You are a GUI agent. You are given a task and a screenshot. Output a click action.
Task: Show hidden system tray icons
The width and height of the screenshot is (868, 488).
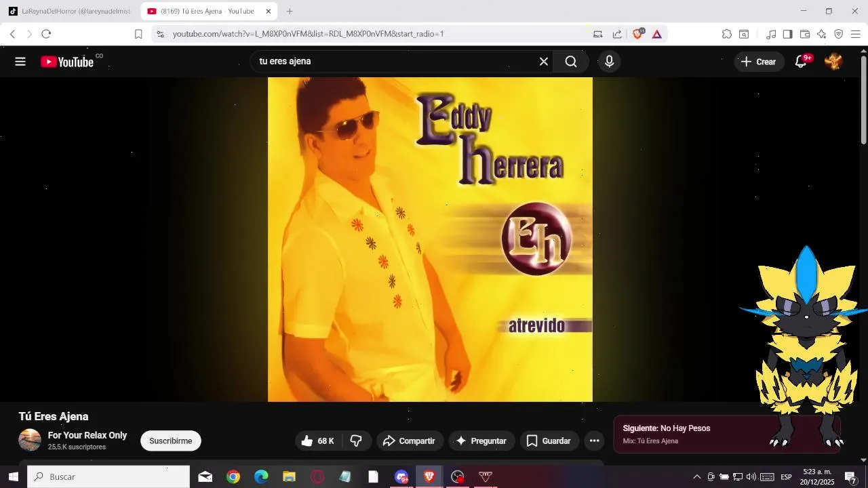click(696, 477)
